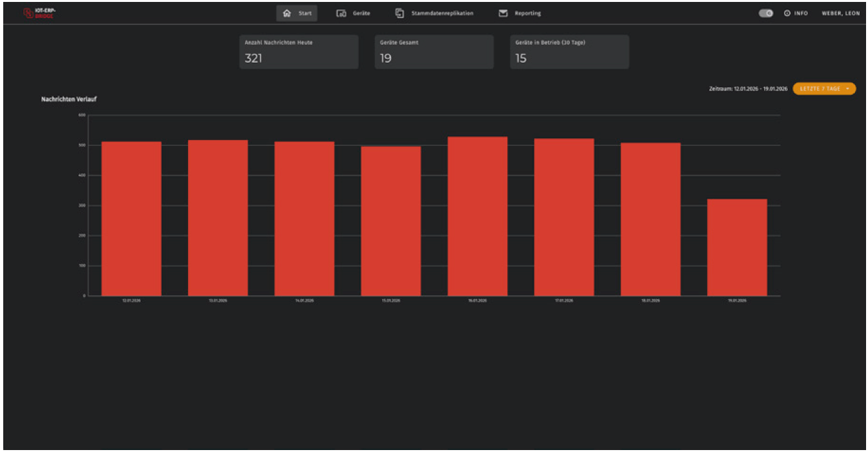
Task: Click the arrow on the time range button
Action: click(x=847, y=88)
